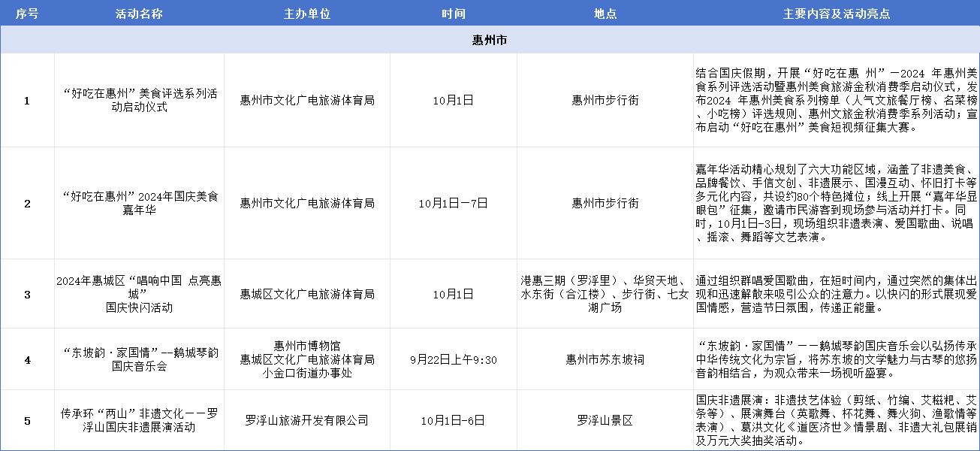
Task: Click the 罗浮山景区 location cell
Action: 605,420
